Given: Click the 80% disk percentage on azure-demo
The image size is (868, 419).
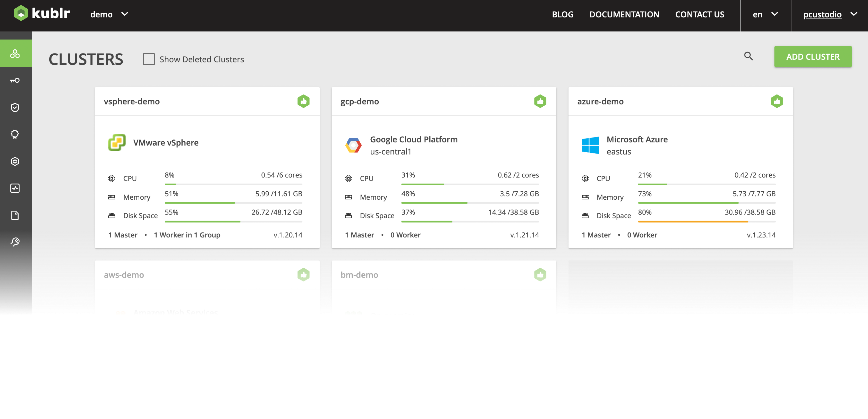Looking at the screenshot, I should click(645, 212).
